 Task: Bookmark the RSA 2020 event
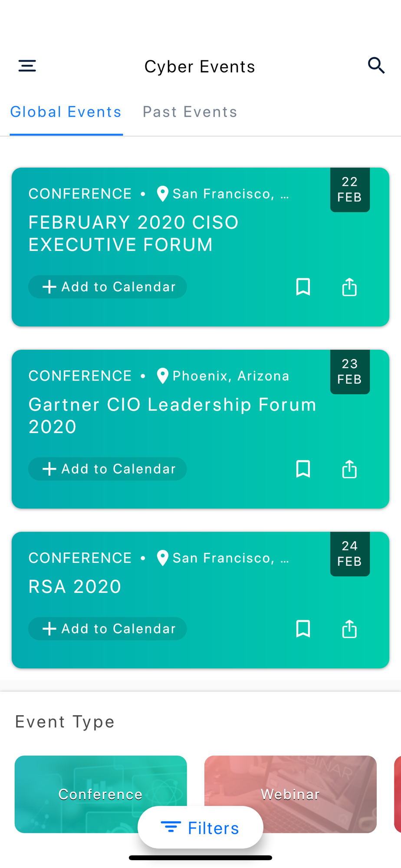tap(303, 629)
